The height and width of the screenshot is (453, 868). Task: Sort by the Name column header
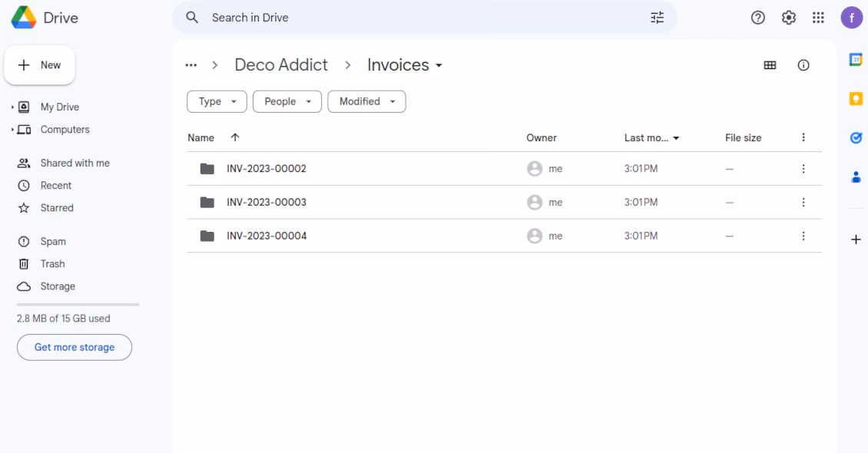click(x=201, y=137)
